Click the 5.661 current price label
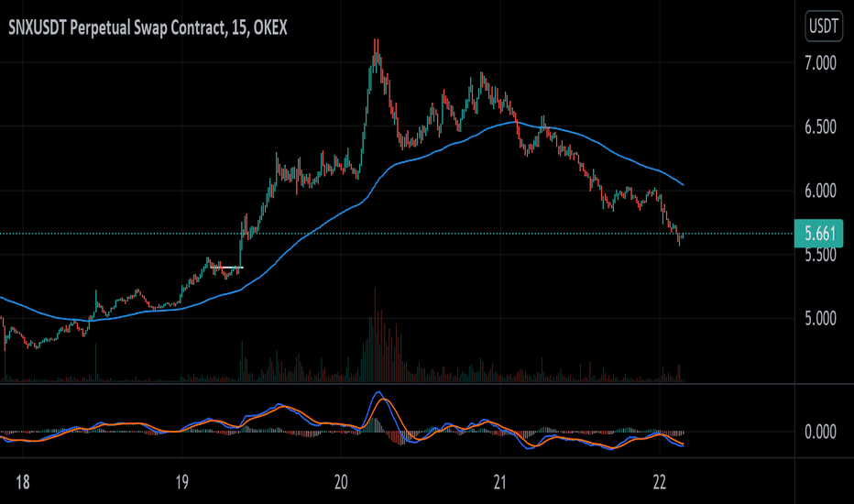This screenshot has width=854, height=504. [x=818, y=234]
